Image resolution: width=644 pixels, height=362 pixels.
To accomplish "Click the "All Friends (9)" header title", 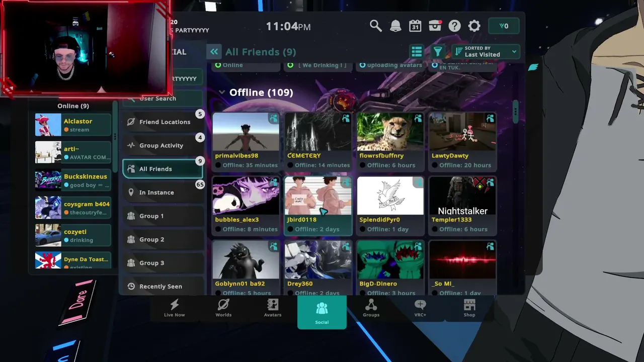I will pyautogui.click(x=261, y=52).
